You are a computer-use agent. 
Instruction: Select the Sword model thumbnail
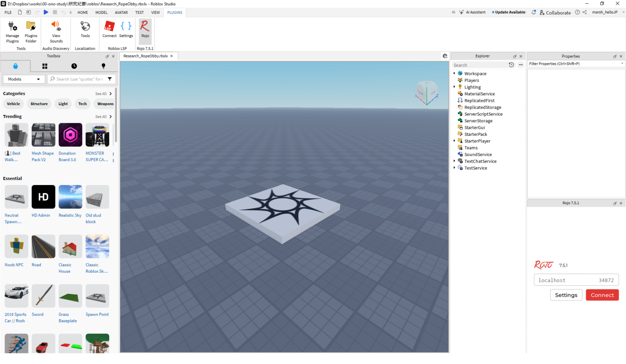coord(43,296)
